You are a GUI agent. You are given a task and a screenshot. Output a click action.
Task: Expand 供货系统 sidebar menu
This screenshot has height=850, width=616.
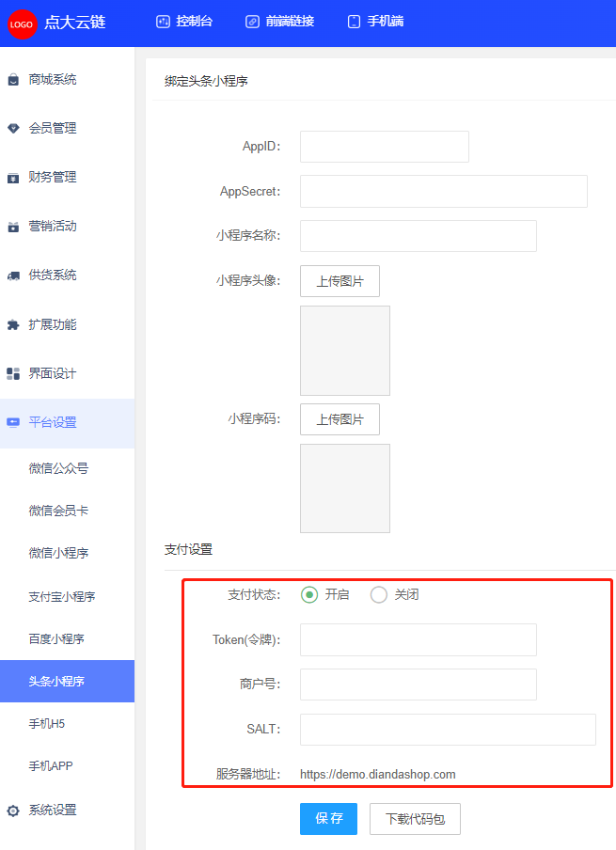pos(67,275)
